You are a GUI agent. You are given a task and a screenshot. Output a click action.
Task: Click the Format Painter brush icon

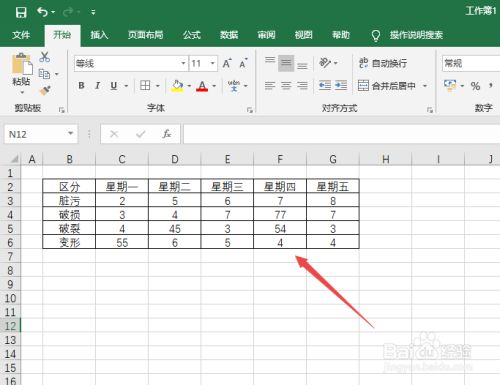coord(45,90)
